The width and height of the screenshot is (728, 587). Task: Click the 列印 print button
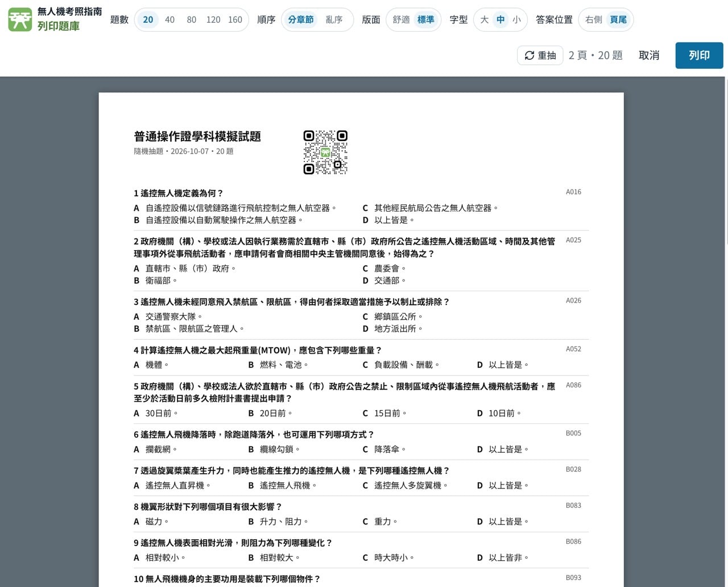[x=699, y=55]
